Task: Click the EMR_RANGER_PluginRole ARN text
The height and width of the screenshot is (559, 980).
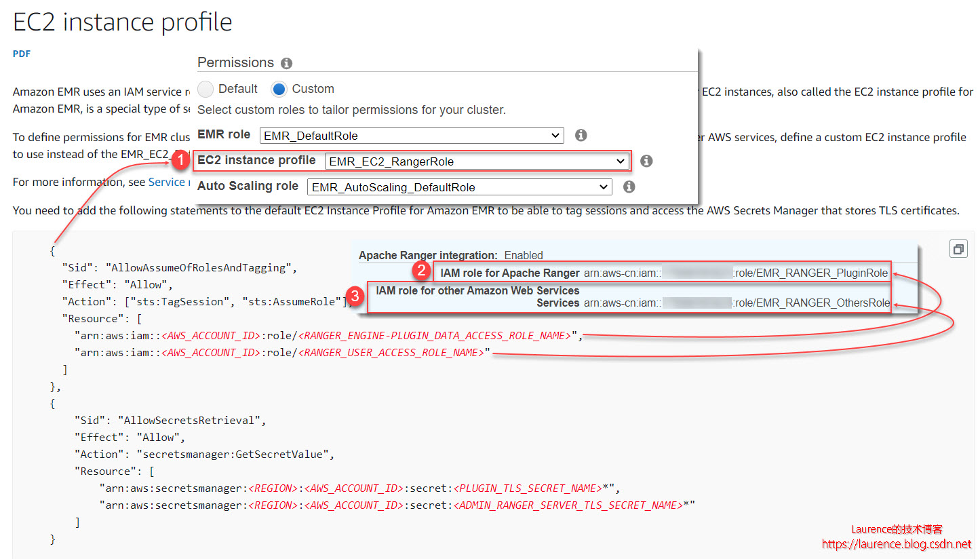Action: point(736,273)
